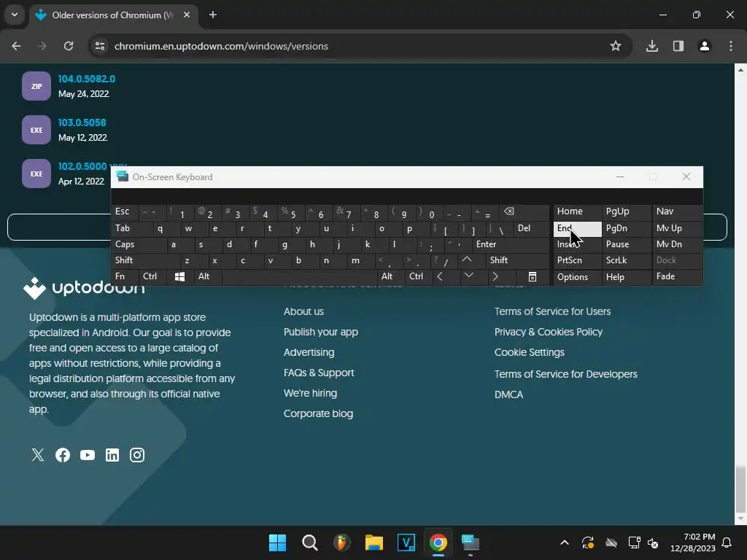Click the context menu key on On-Screen Keyboard
747x560 pixels.
point(532,276)
